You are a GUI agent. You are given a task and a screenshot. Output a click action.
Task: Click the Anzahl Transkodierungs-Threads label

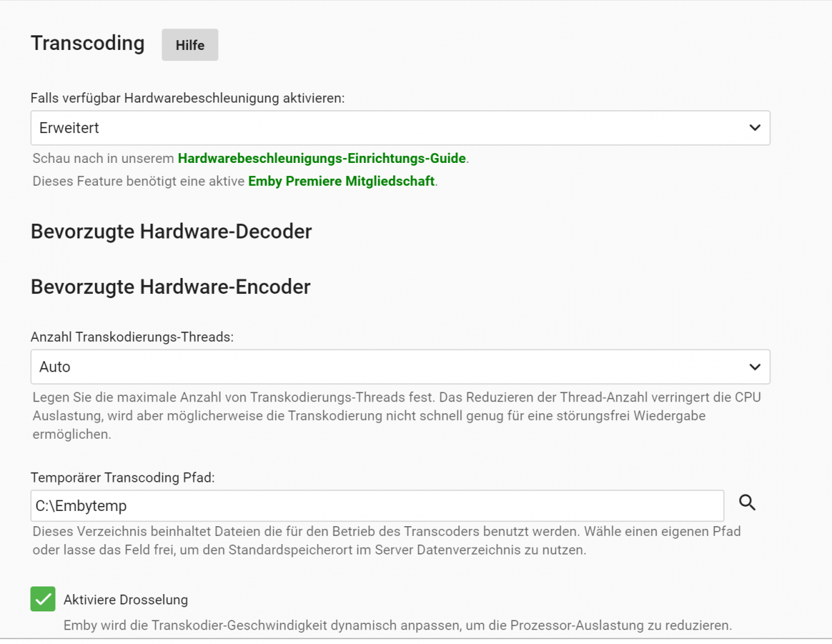132,337
